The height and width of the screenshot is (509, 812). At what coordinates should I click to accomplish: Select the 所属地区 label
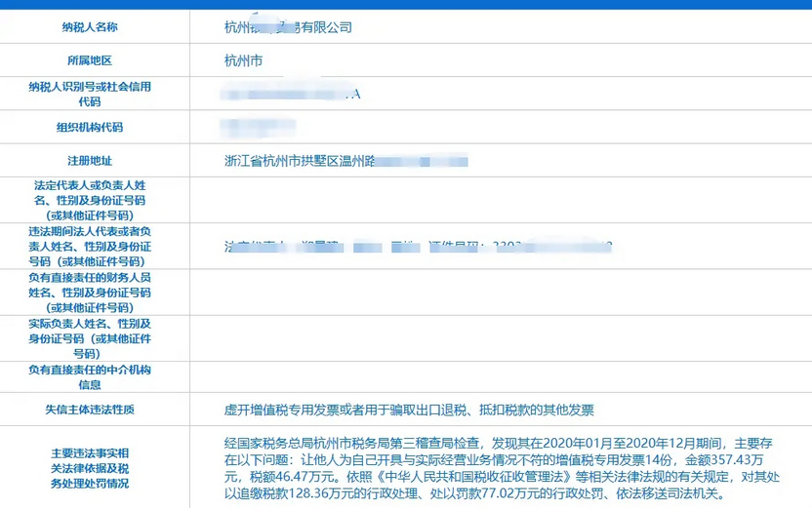click(x=90, y=60)
